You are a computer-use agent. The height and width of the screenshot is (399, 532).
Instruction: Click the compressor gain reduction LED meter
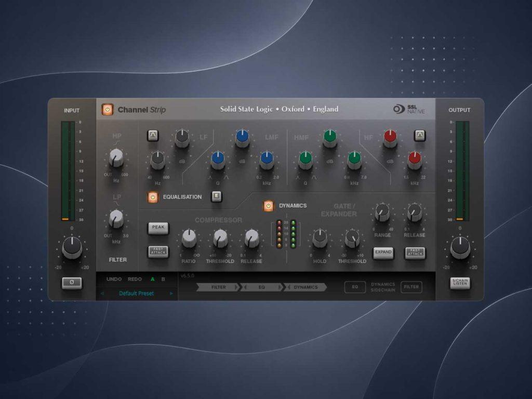(279, 234)
